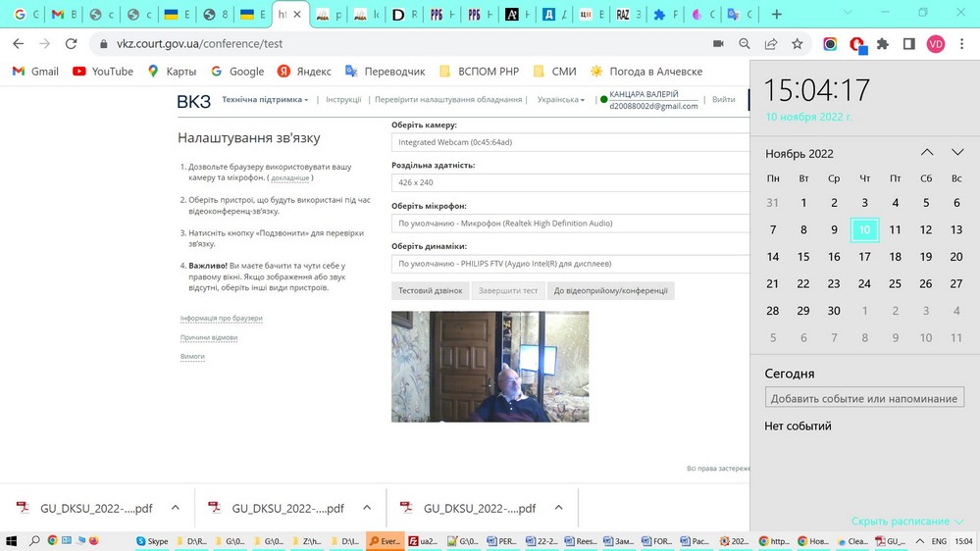The image size is (980, 551).
Task: Open the YouTube bookmark
Action: [x=103, y=72]
